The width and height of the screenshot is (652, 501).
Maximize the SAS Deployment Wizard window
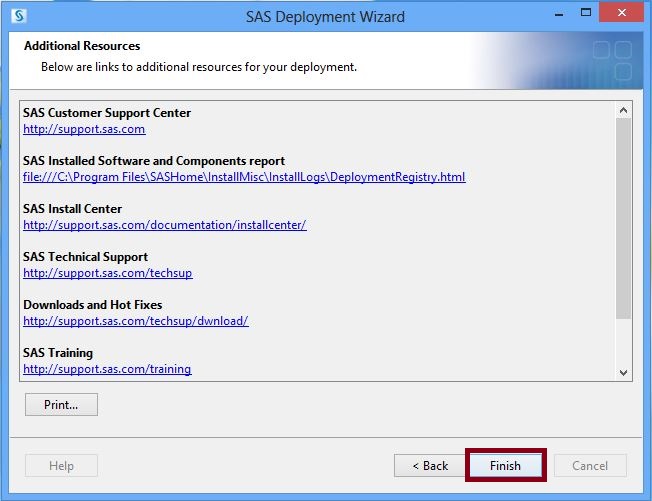tap(586, 12)
